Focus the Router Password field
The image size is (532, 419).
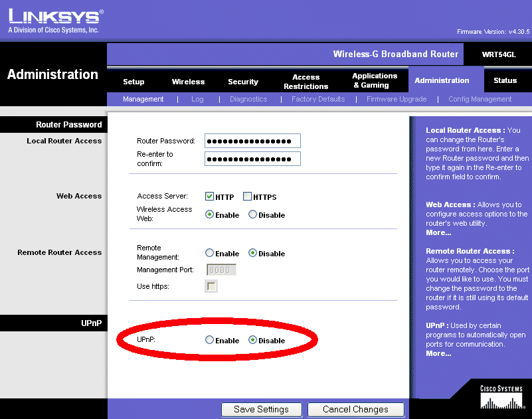pyautogui.click(x=252, y=141)
